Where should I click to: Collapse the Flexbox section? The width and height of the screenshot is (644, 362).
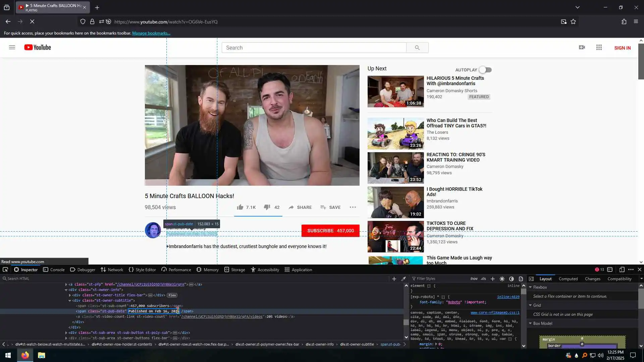coord(530,287)
